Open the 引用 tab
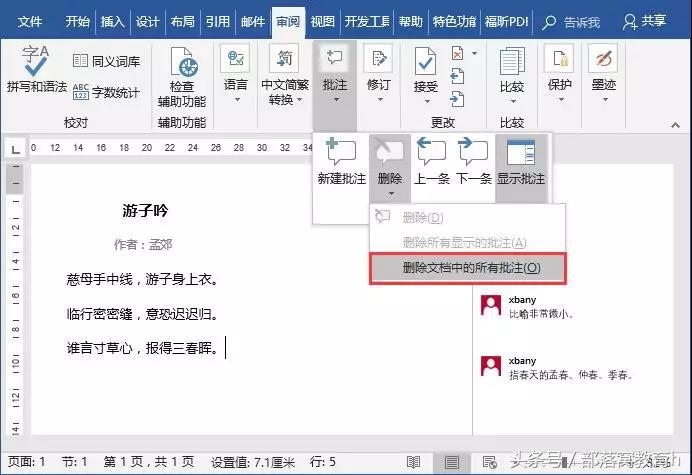This screenshot has height=475, width=692. [218, 22]
